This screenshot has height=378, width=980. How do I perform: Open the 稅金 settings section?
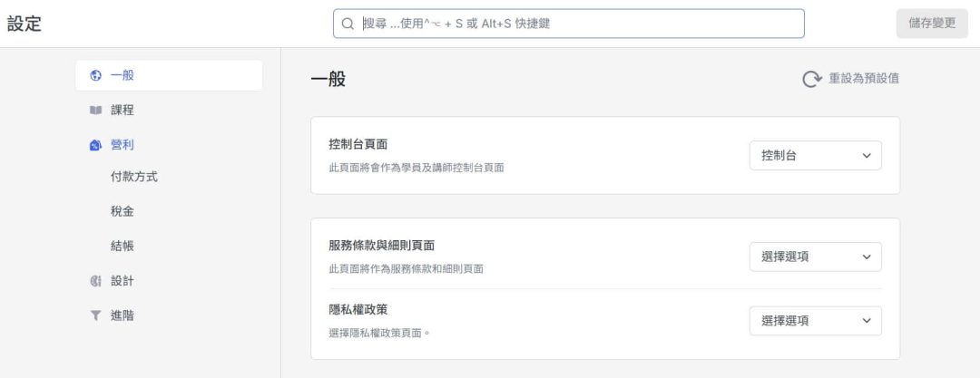[x=122, y=211]
